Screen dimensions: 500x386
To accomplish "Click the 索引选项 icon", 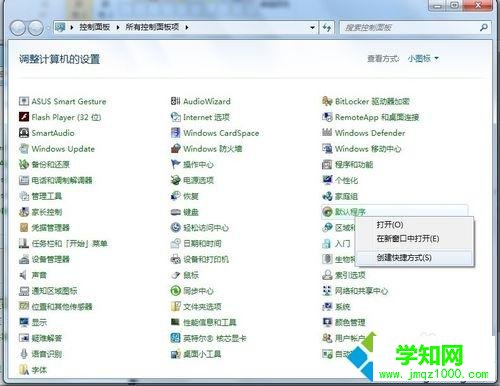I will tap(327, 275).
